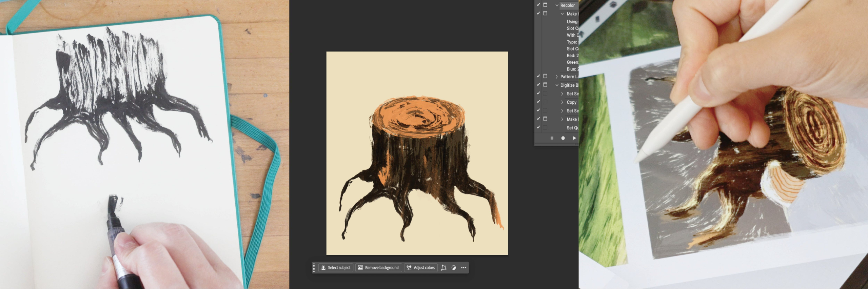Expand the Copy step chevron

pyautogui.click(x=562, y=102)
